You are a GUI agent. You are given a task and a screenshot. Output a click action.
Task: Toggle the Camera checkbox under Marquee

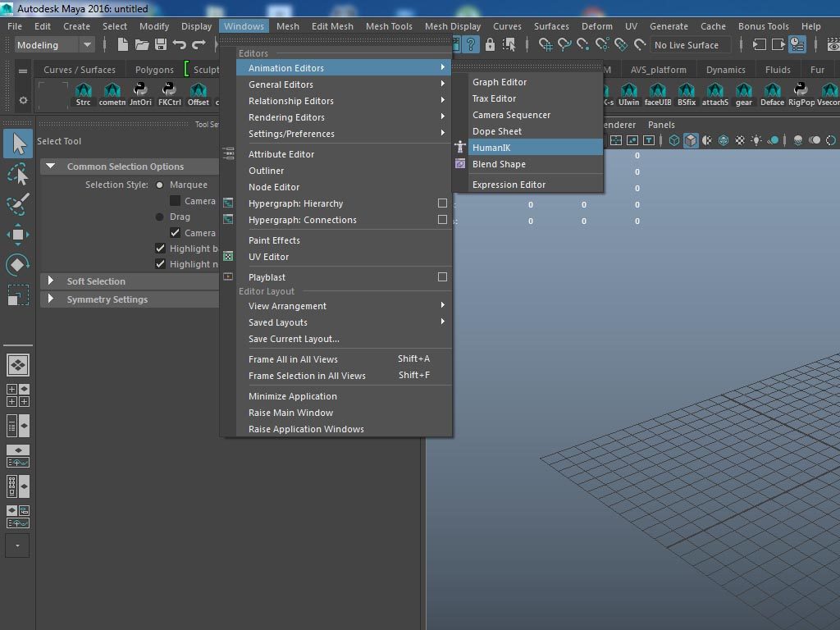pos(175,201)
